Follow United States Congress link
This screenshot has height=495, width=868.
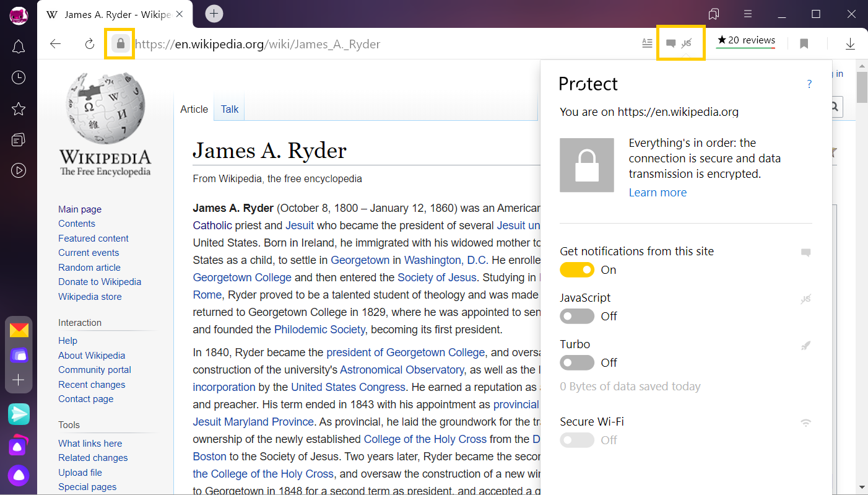pyautogui.click(x=348, y=387)
